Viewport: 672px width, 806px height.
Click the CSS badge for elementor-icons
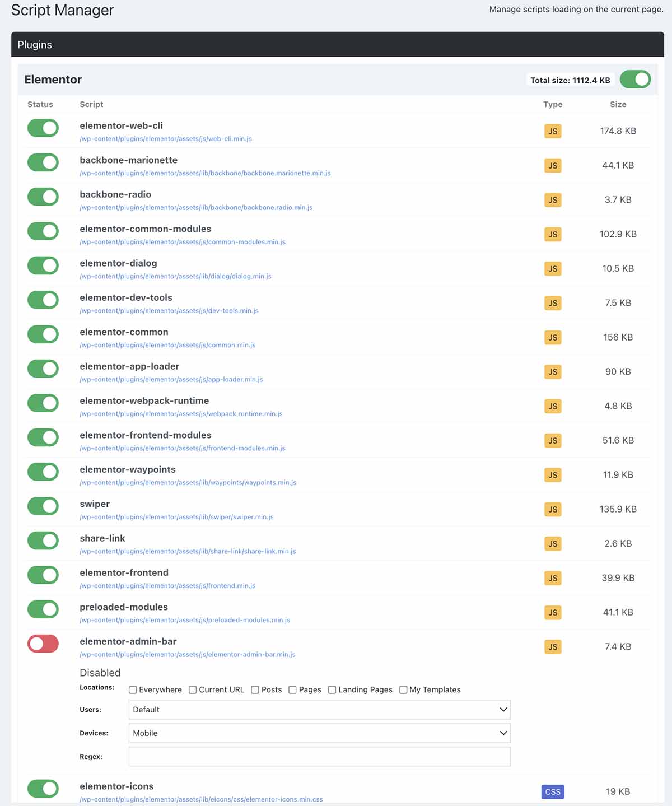click(553, 792)
